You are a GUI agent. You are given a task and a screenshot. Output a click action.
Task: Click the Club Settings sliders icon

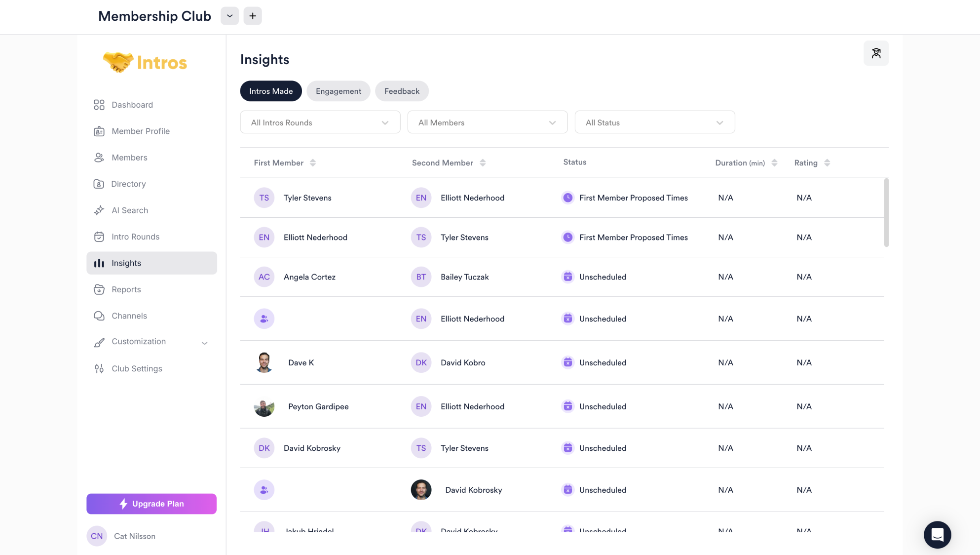point(99,369)
